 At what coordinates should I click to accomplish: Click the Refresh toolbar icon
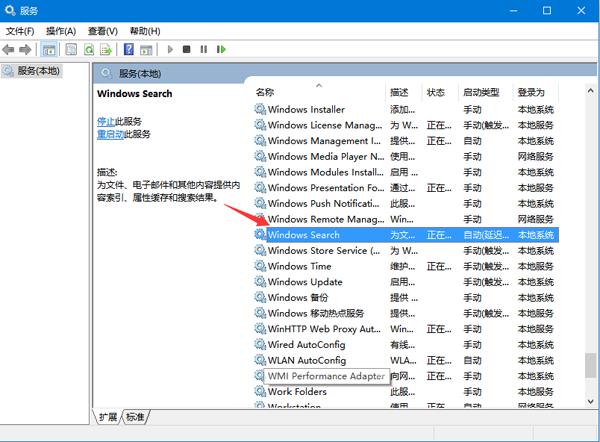pos(89,49)
